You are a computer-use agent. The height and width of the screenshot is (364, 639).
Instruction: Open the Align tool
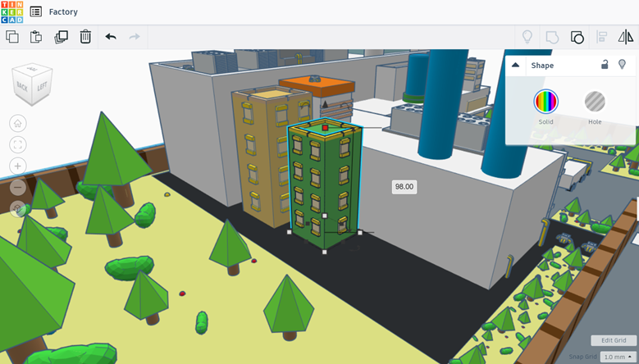click(x=601, y=37)
